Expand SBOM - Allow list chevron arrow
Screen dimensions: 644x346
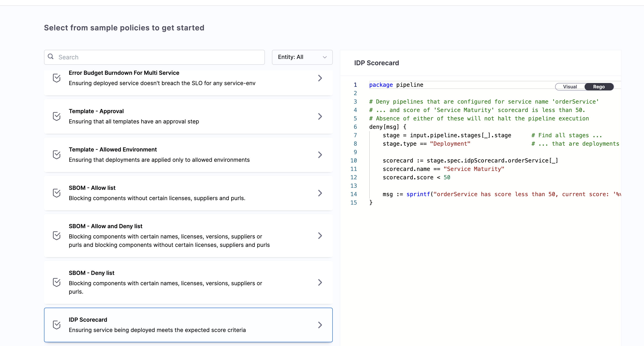pyautogui.click(x=320, y=193)
